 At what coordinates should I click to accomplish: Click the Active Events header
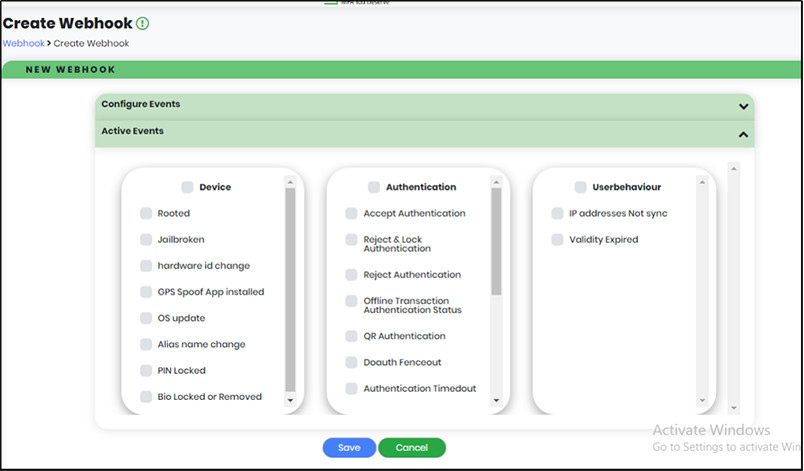click(x=425, y=134)
